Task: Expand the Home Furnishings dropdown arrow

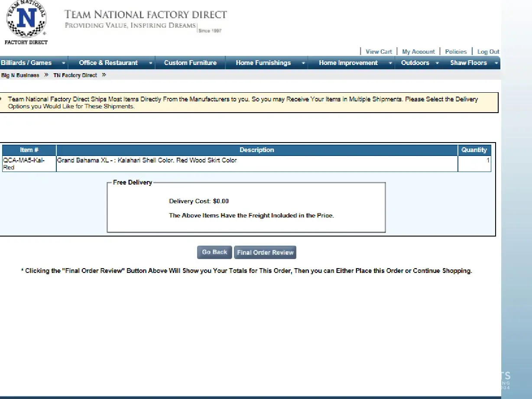Action: [303, 63]
